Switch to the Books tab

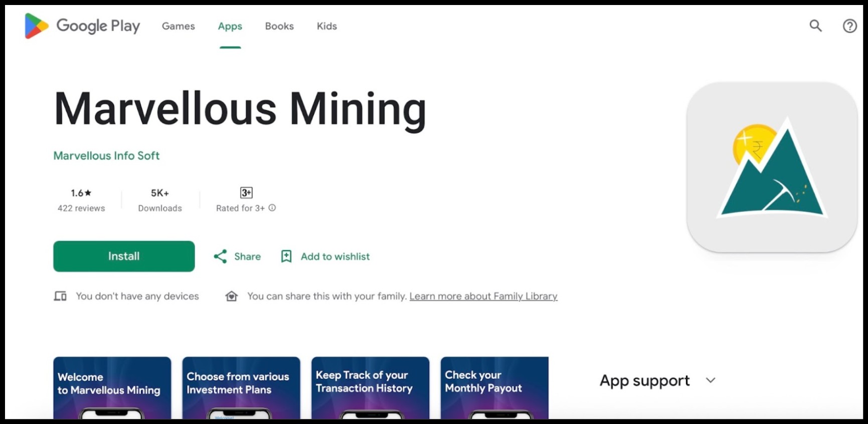(x=279, y=26)
